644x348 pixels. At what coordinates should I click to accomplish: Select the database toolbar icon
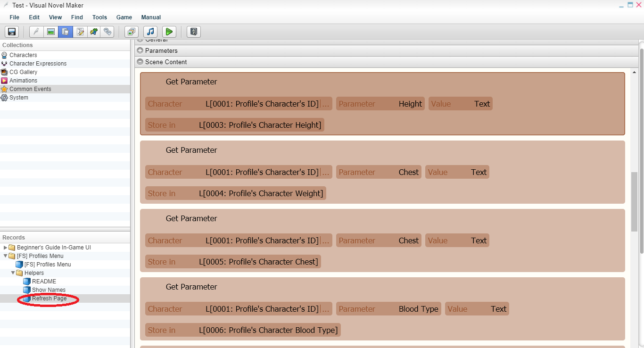point(66,32)
